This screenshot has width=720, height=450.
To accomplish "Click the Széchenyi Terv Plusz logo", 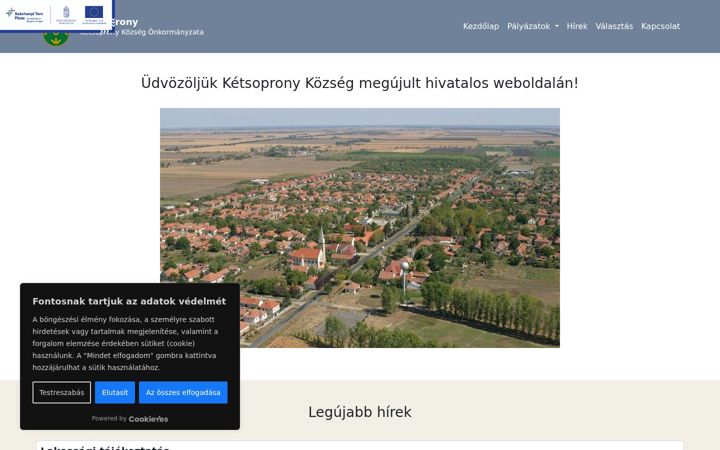I will (25, 15).
